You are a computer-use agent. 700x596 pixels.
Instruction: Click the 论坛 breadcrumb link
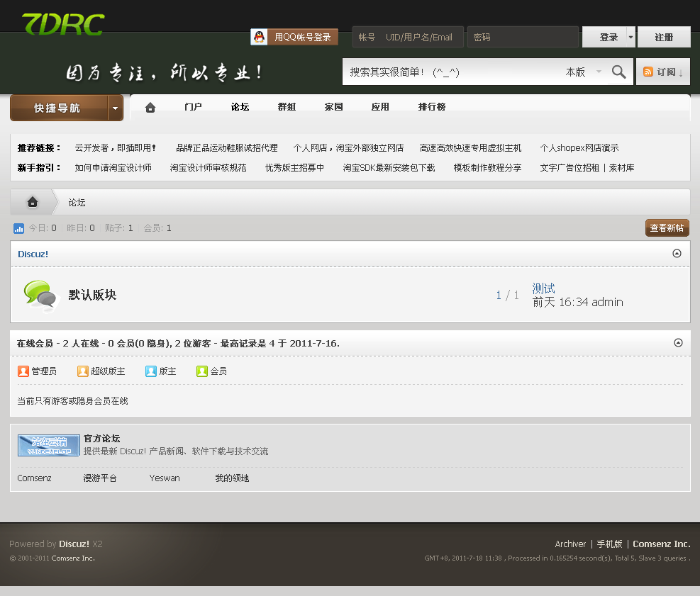[77, 203]
